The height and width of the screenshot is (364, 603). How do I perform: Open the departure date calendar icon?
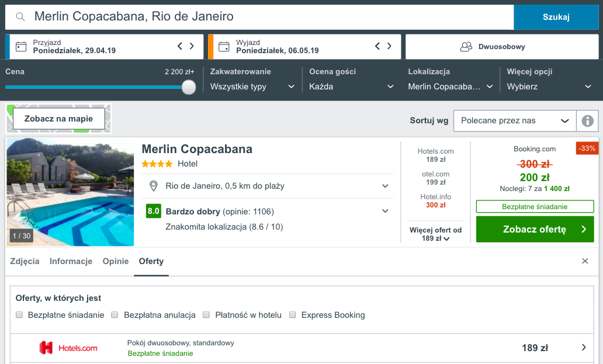click(224, 47)
